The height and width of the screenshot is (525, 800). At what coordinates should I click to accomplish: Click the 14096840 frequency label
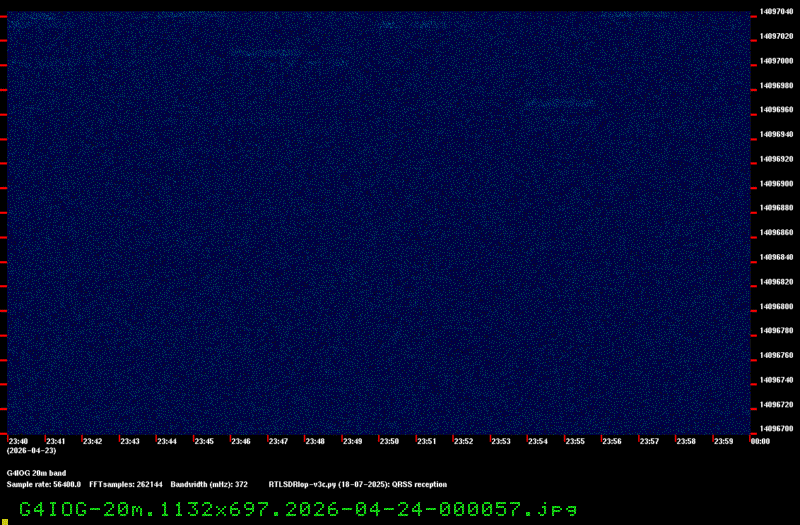click(x=777, y=257)
